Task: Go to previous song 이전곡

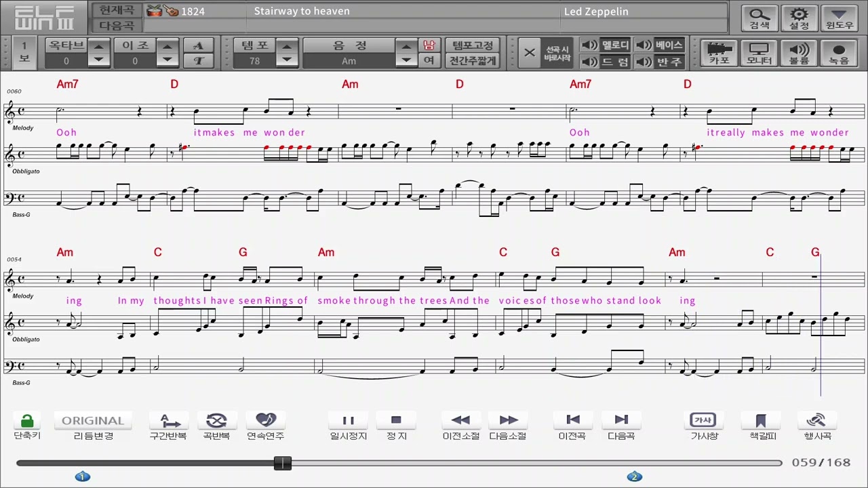Action: (572, 421)
